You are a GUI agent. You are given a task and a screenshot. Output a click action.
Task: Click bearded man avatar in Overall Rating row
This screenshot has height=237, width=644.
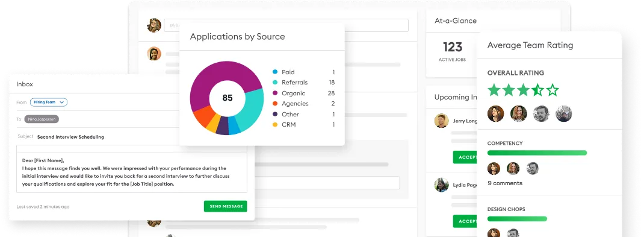click(541, 113)
